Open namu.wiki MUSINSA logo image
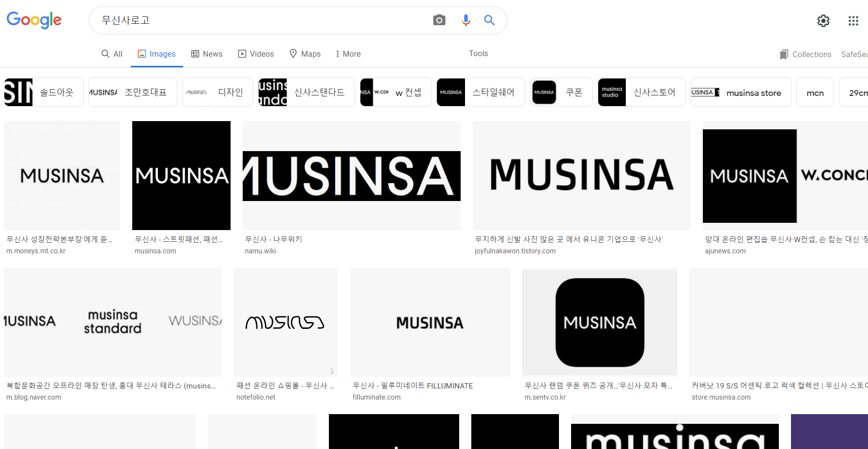Viewport: 868px width, 449px height. [352, 175]
